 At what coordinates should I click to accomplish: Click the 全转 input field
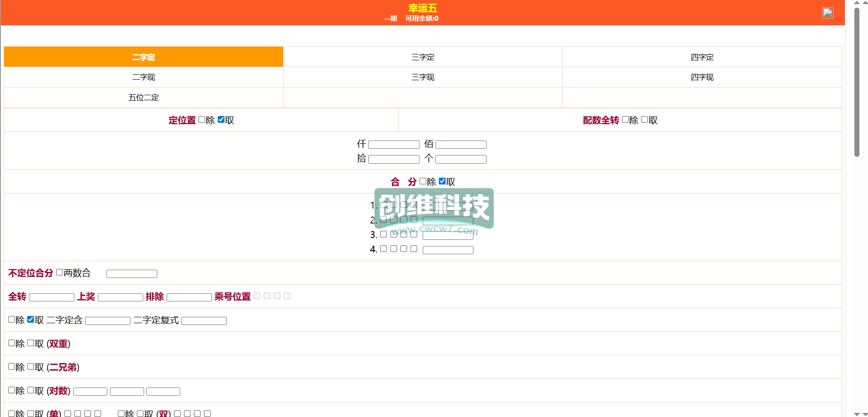click(51, 297)
